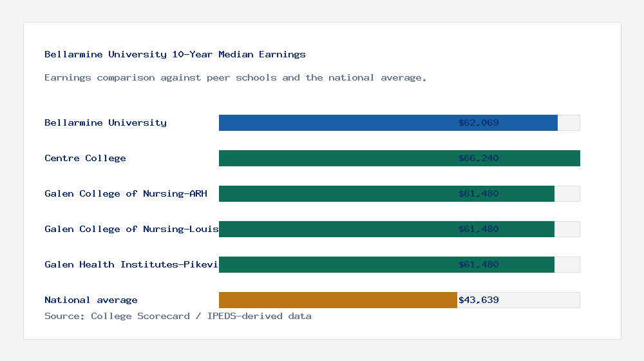Click the $61,480 value for Galen Nursing-Louis

pyautogui.click(x=478, y=229)
